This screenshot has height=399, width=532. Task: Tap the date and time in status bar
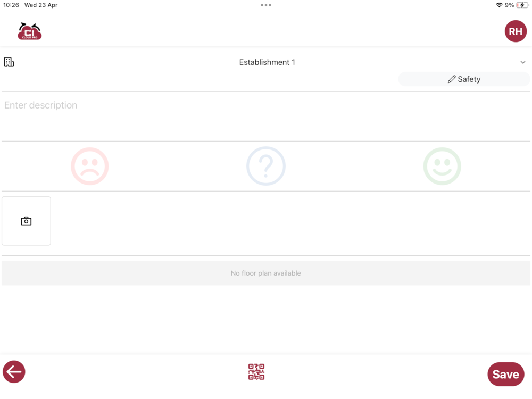pos(30,5)
